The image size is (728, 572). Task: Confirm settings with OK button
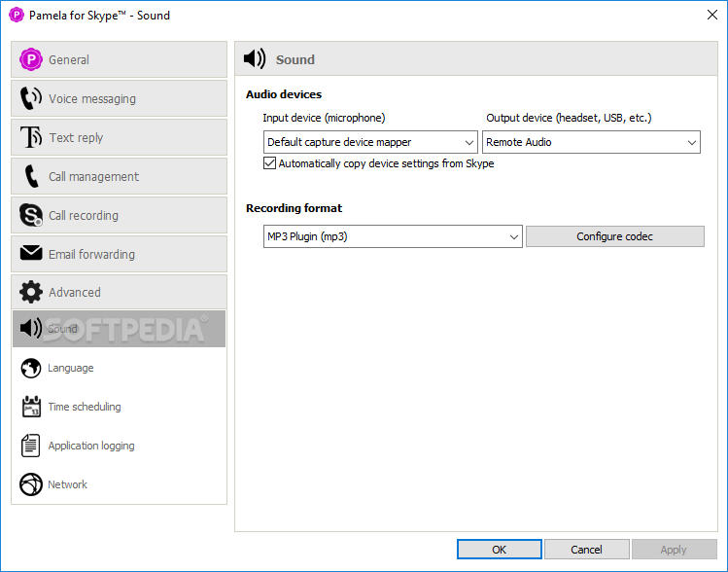pyautogui.click(x=500, y=550)
